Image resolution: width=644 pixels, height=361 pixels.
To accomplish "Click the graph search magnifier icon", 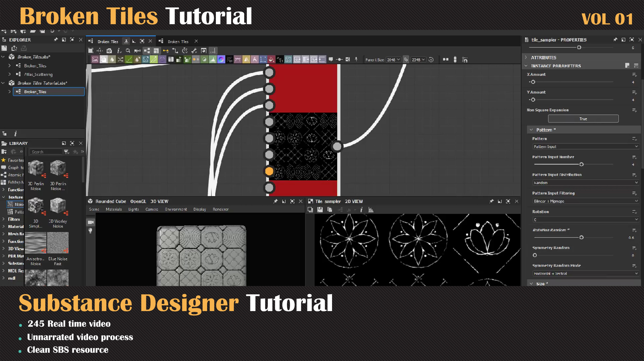I will (x=128, y=51).
